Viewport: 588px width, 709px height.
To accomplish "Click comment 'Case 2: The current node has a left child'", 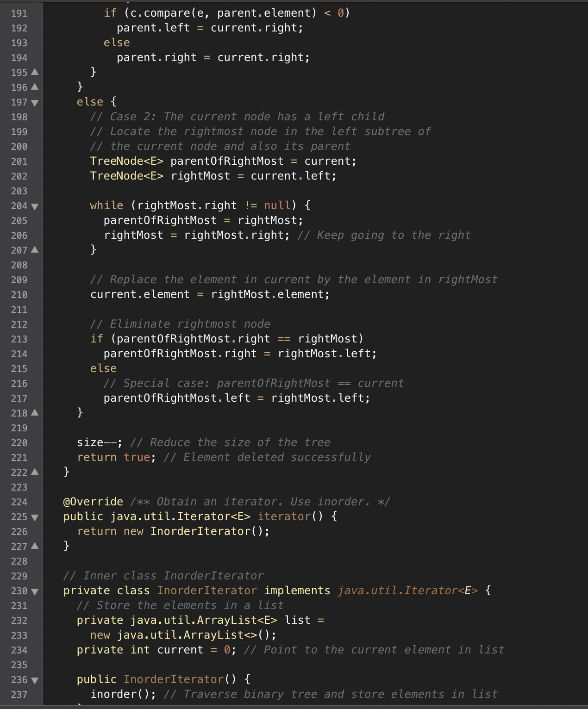I will (238, 117).
